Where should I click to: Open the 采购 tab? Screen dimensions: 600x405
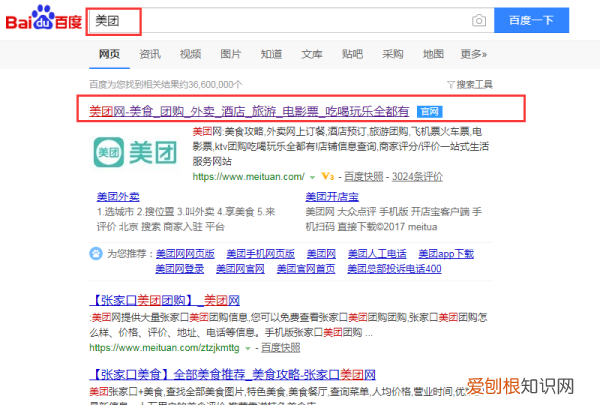[x=393, y=54]
